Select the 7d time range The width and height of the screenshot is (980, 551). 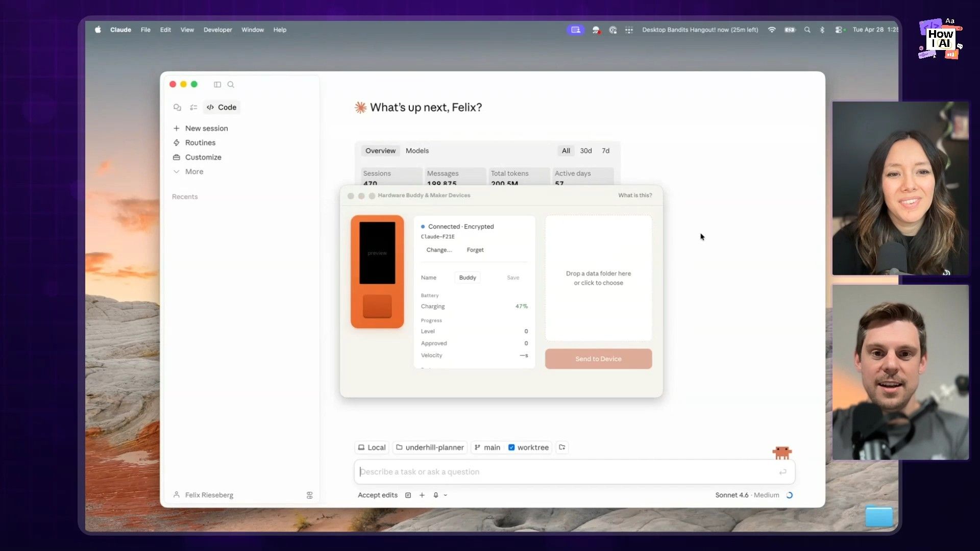[x=605, y=151]
